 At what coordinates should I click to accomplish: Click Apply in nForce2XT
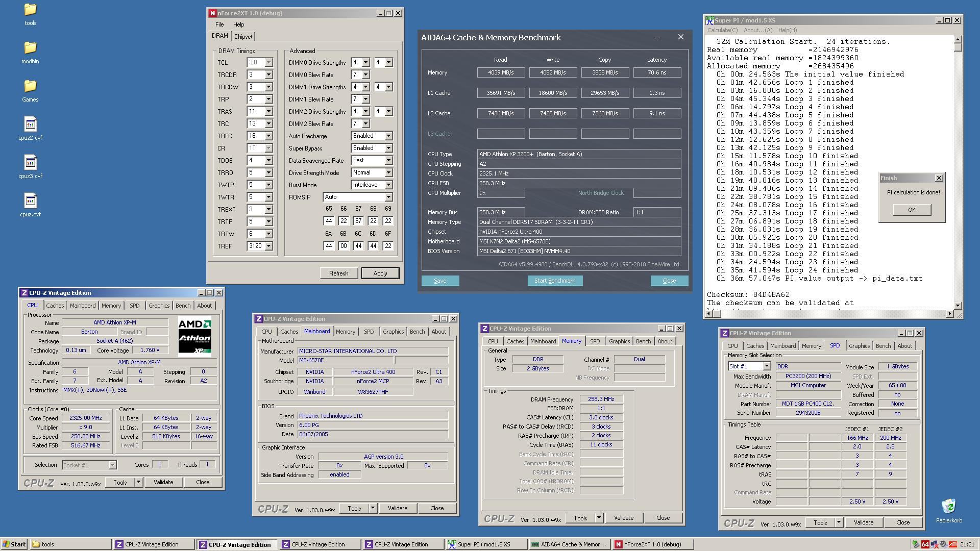coord(380,273)
